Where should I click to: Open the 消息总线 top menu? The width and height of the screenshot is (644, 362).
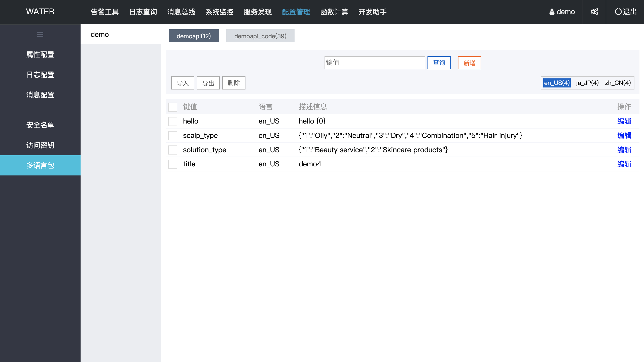[181, 12]
